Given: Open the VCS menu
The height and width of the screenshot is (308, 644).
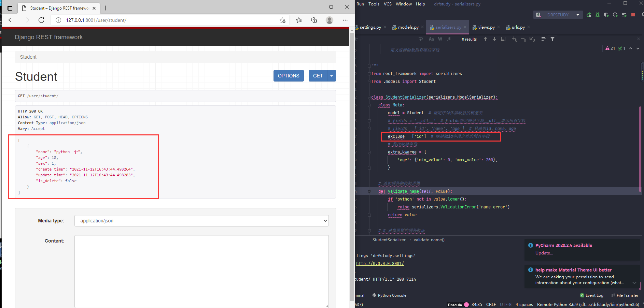Looking at the screenshot, I should click(x=388, y=4).
